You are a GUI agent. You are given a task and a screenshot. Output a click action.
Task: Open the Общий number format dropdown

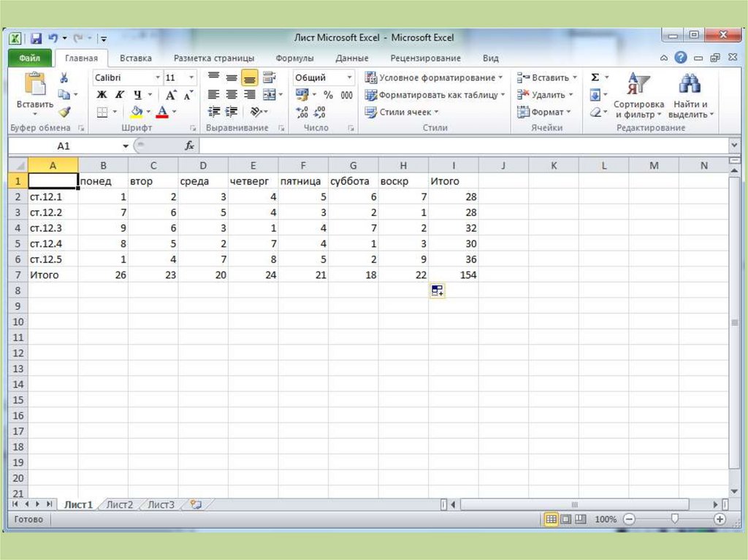tap(349, 77)
